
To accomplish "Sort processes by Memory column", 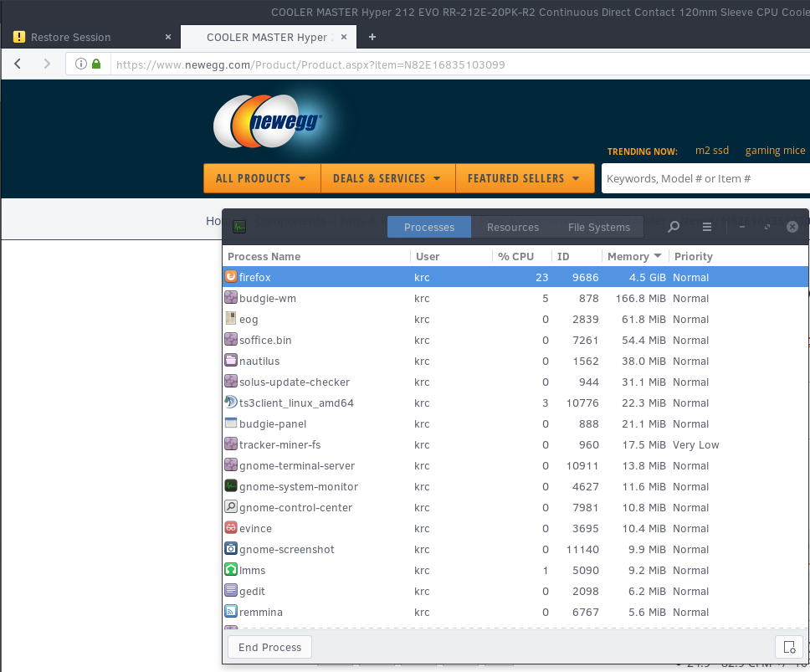I will tap(634, 256).
